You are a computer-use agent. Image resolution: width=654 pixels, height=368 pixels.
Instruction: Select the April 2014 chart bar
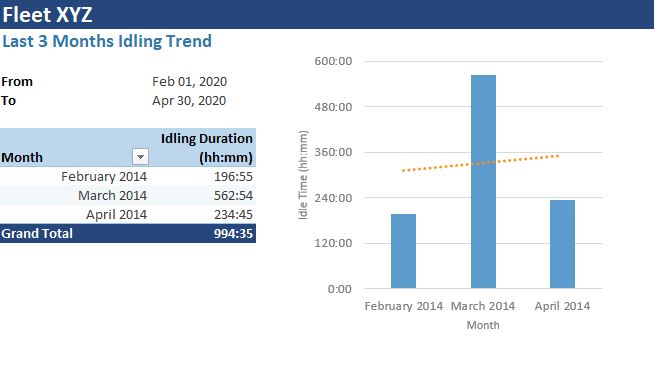point(562,244)
